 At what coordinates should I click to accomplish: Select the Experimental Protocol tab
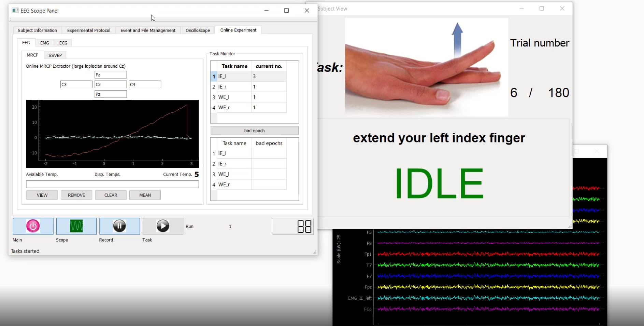point(88,30)
